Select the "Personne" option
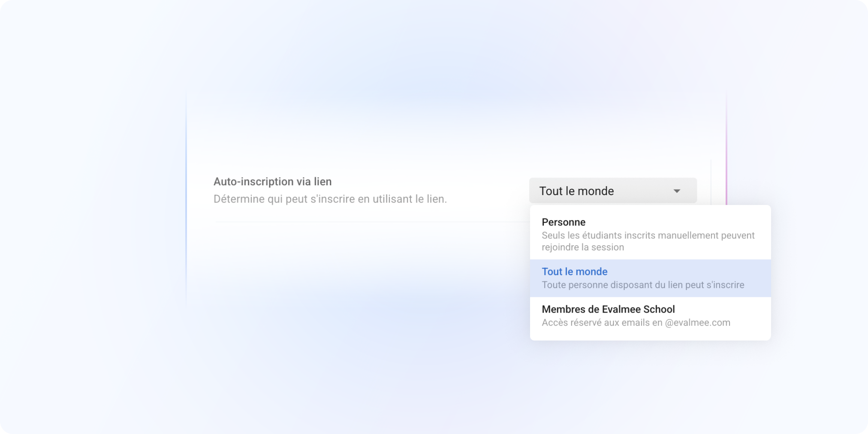 click(564, 222)
